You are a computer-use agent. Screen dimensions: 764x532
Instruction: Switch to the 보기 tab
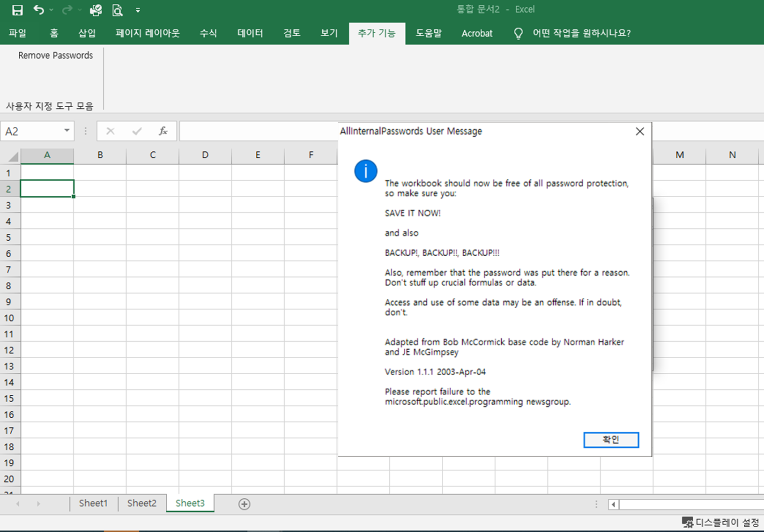tap(329, 33)
